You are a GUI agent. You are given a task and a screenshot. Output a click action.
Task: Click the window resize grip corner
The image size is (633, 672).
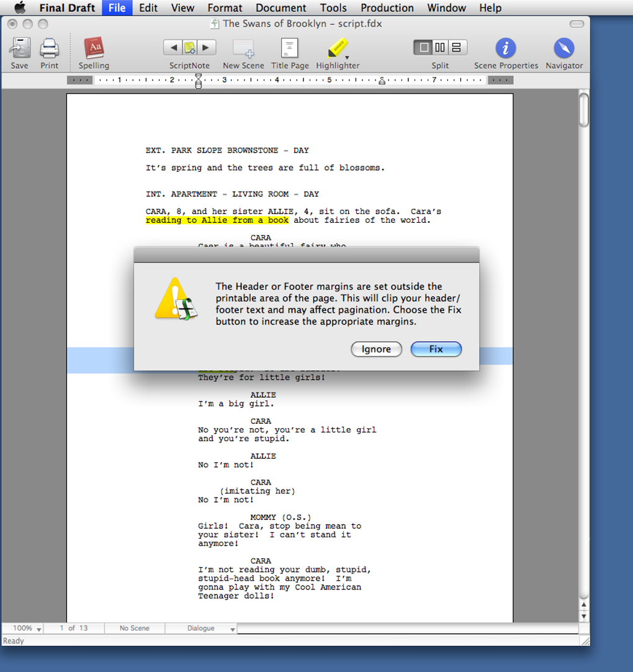tap(585, 641)
